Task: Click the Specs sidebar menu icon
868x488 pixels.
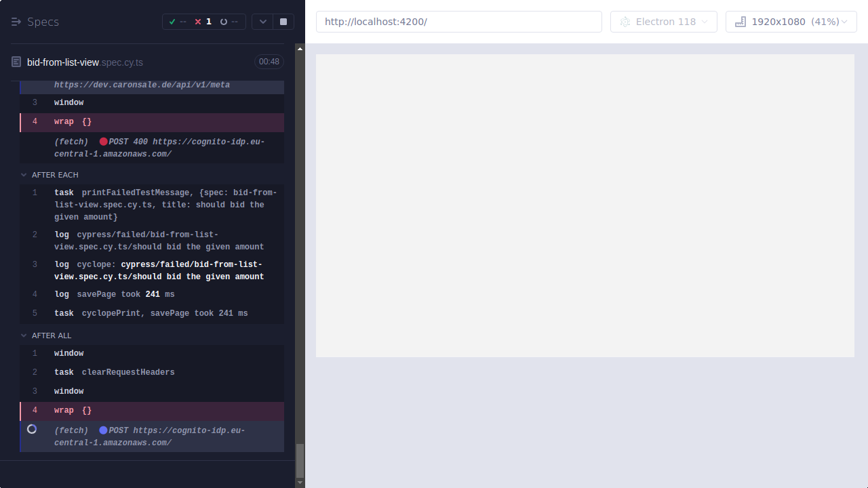Action: 16,21
